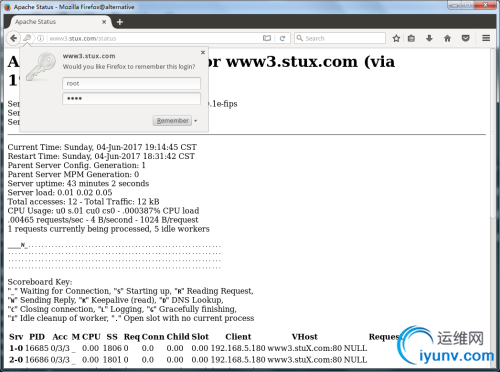The width and height of the screenshot is (500, 372).
Task: Go back using the back arrow
Action: [x=13, y=38]
